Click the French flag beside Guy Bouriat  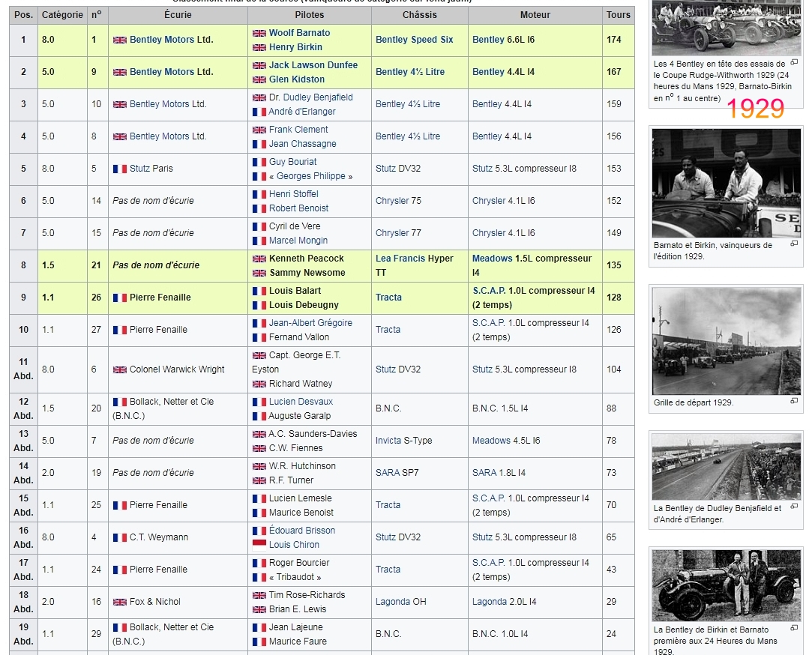(259, 162)
